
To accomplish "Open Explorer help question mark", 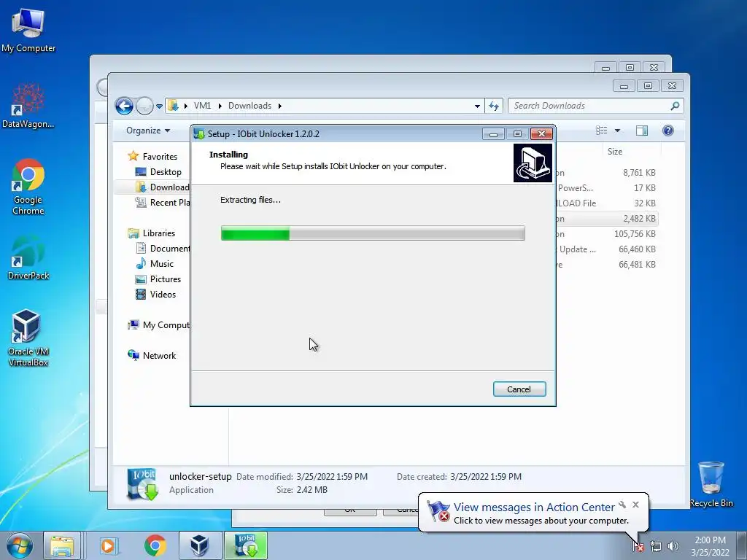I will 668,131.
